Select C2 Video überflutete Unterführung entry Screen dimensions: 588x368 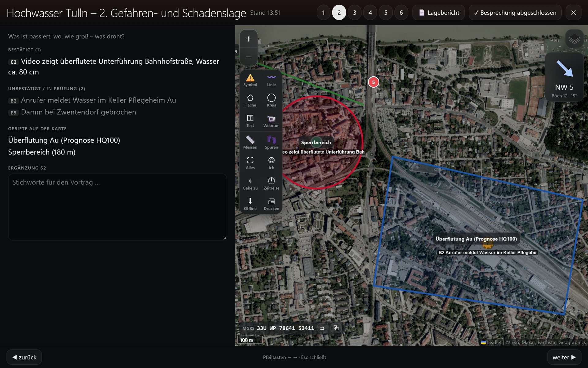pyautogui.click(x=117, y=67)
